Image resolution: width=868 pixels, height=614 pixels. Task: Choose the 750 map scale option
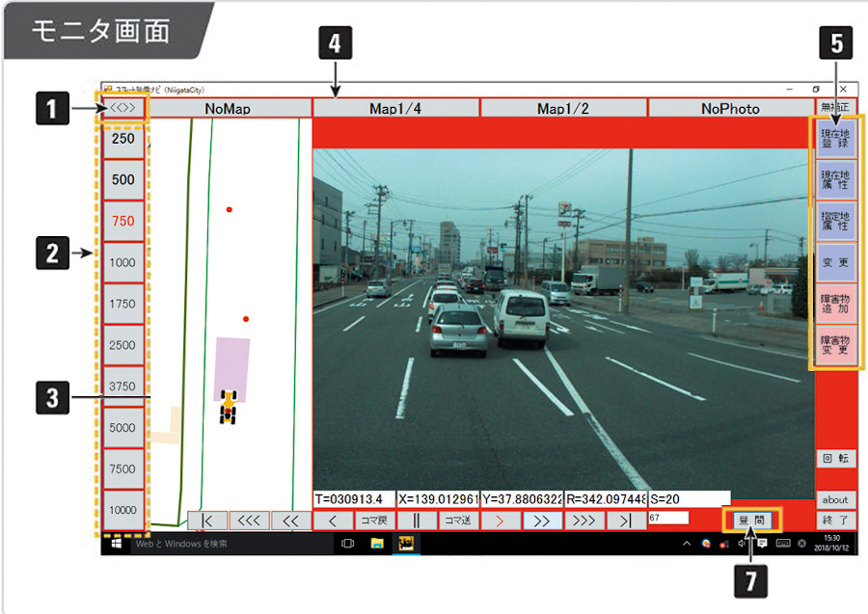(x=123, y=221)
